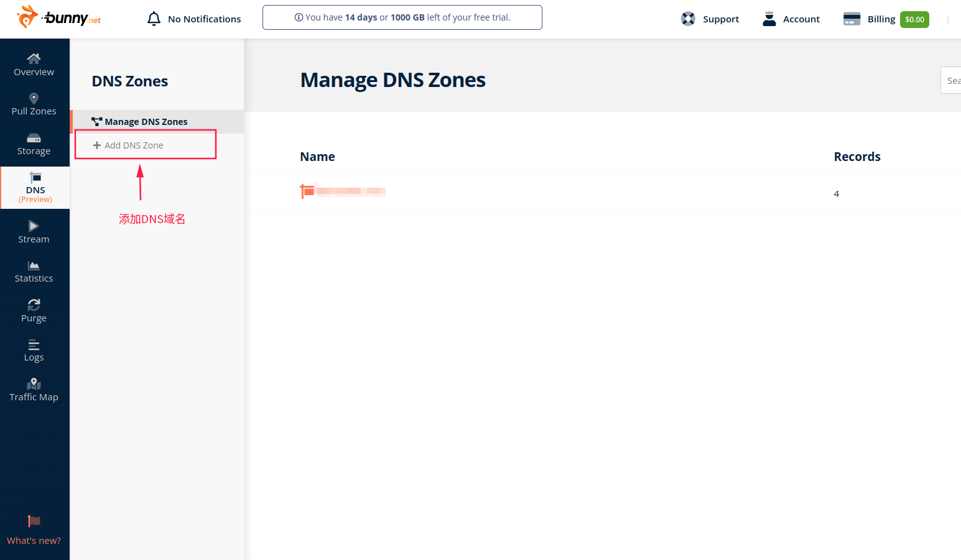Open the Logs page
This screenshot has height=560, width=961.
pos(34,351)
